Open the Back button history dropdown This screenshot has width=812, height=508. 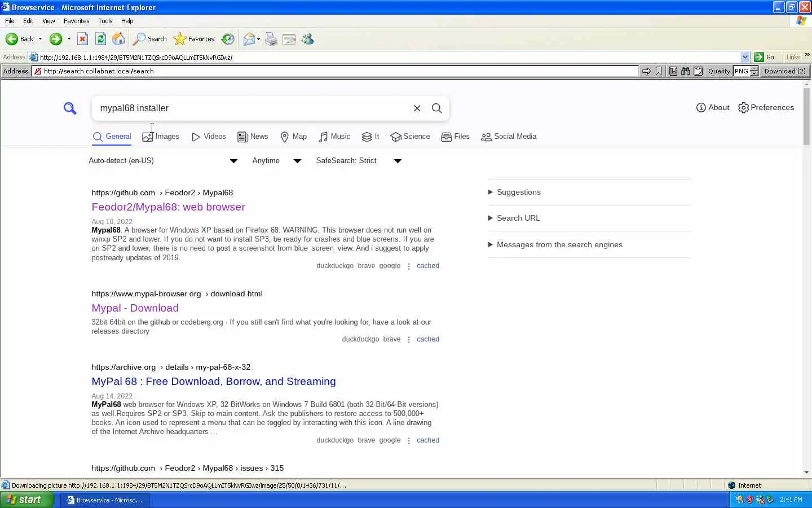coord(40,39)
